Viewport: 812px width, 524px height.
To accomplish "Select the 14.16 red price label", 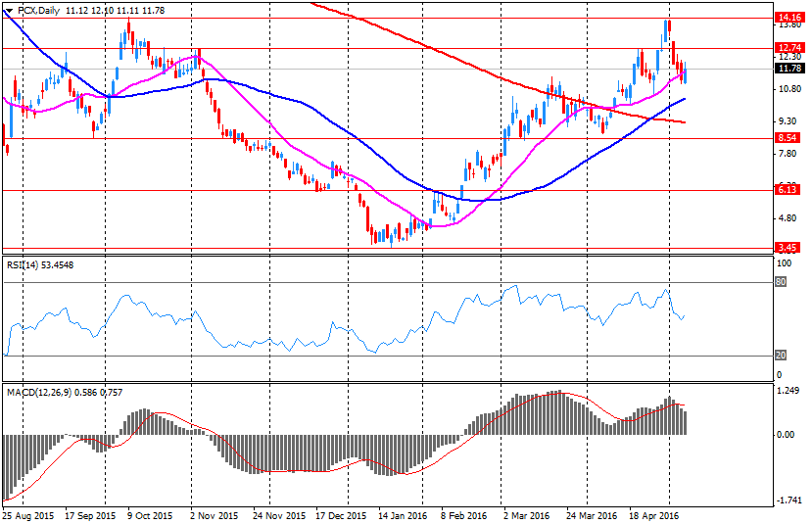I will pos(788,18).
